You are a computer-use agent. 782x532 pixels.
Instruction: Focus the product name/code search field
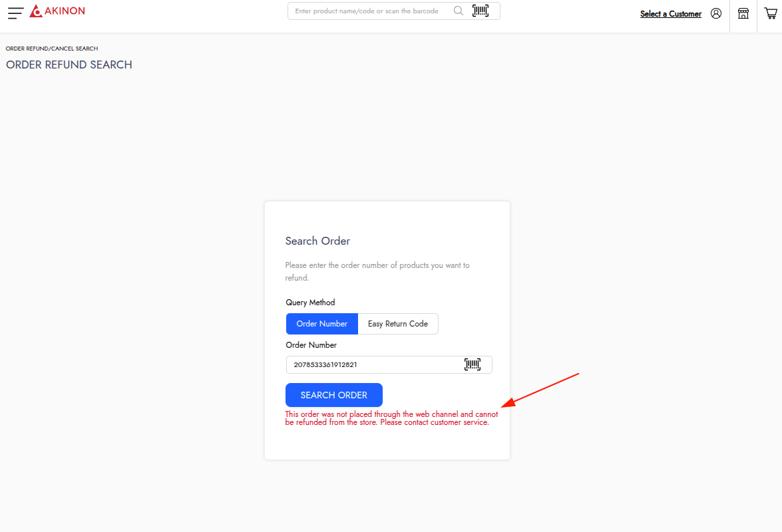coord(369,11)
